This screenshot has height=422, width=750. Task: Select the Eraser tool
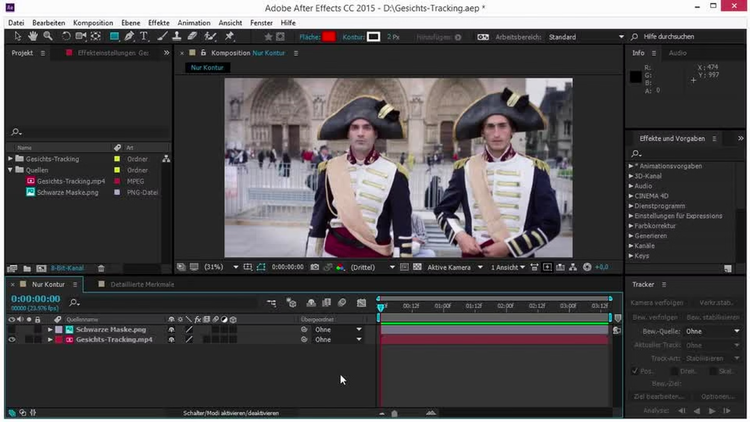click(x=192, y=37)
